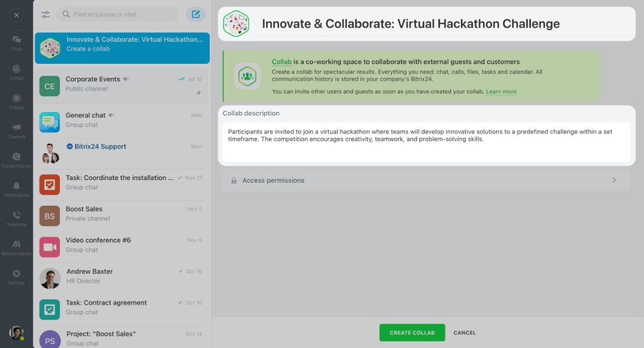Open Telephony from the sidebar
Screen dimensions: 644x348
pos(16,218)
